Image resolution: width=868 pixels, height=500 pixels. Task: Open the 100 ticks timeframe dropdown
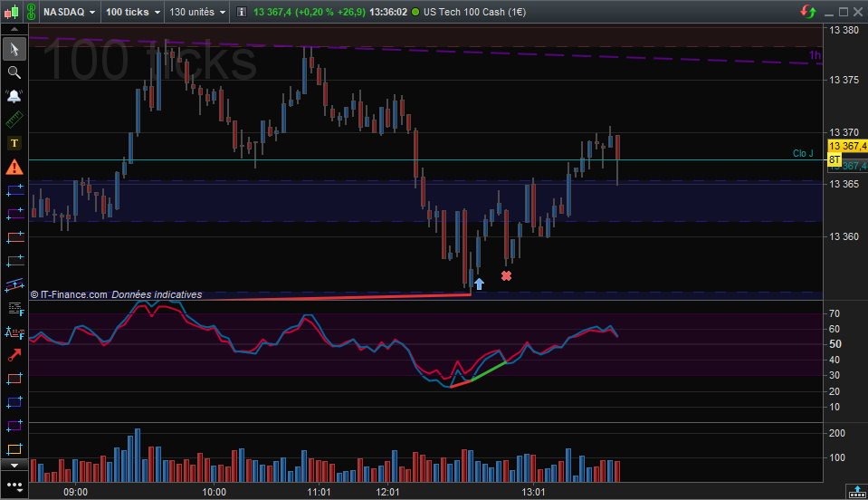click(133, 12)
